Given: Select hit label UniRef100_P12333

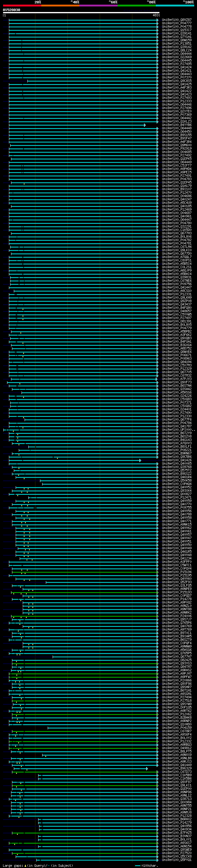Looking at the screenshot, I should [176, 101].
